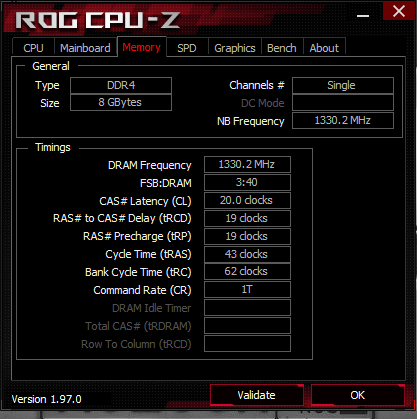The image size is (417, 419).
Task: Minimize the ROG CPU-Z window
Action: coord(363,16)
